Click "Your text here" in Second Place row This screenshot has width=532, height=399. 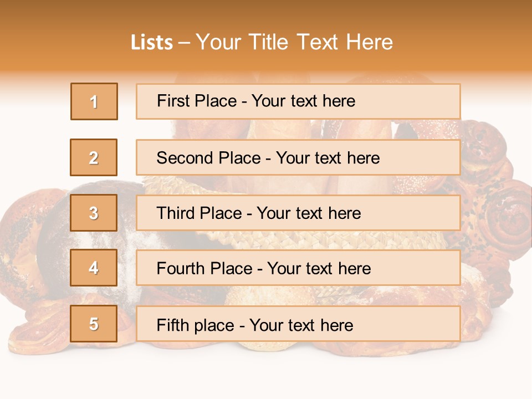(328, 158)
